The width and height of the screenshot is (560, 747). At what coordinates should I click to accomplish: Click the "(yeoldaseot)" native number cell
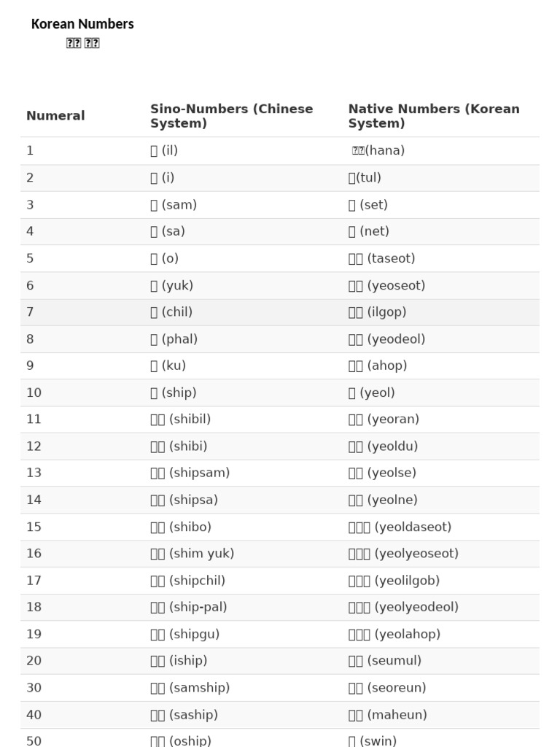pos(400,527)
